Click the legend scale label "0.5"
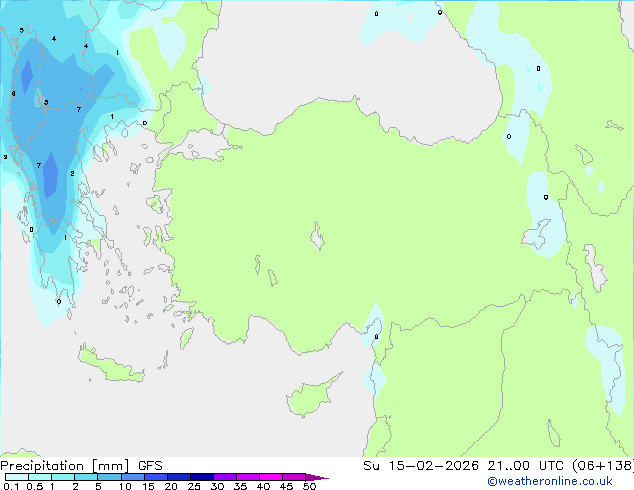This screenshot has height=490, width=634. tap(34, 486)
